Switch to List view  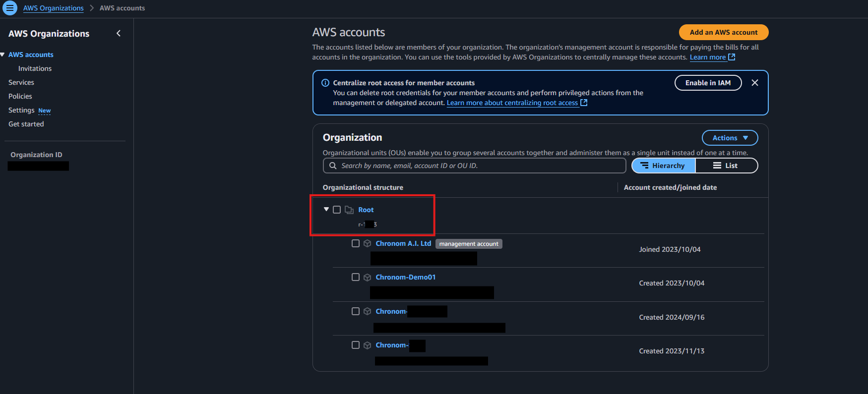726,166
